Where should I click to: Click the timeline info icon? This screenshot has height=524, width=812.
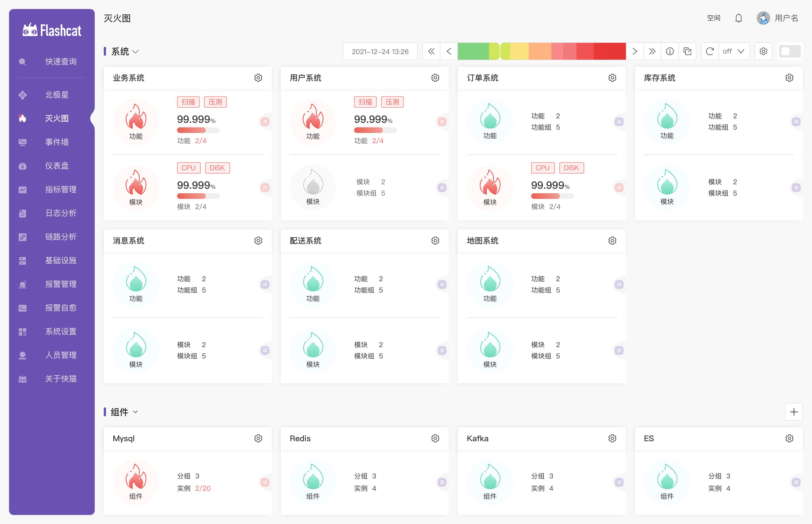pos(670,51)
